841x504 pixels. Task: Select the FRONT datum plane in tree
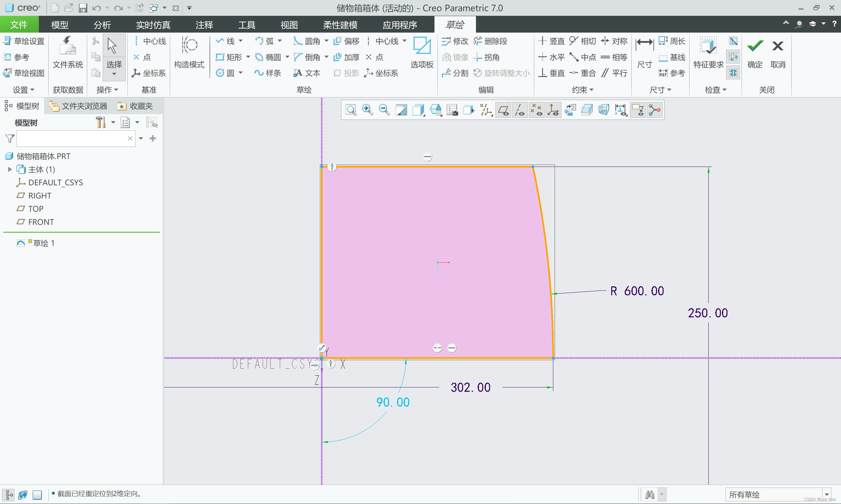[x=35, y=222]
